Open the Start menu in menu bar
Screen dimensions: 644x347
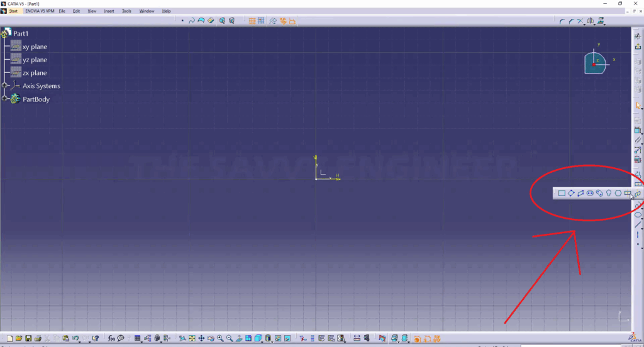click(x=13, y=11)
